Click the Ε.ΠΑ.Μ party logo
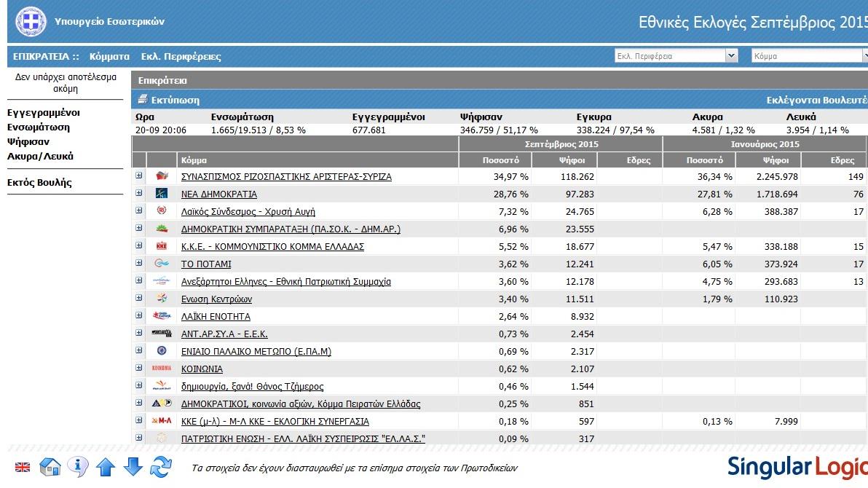Viewport: 868px width, 488px height. (162, 350)
